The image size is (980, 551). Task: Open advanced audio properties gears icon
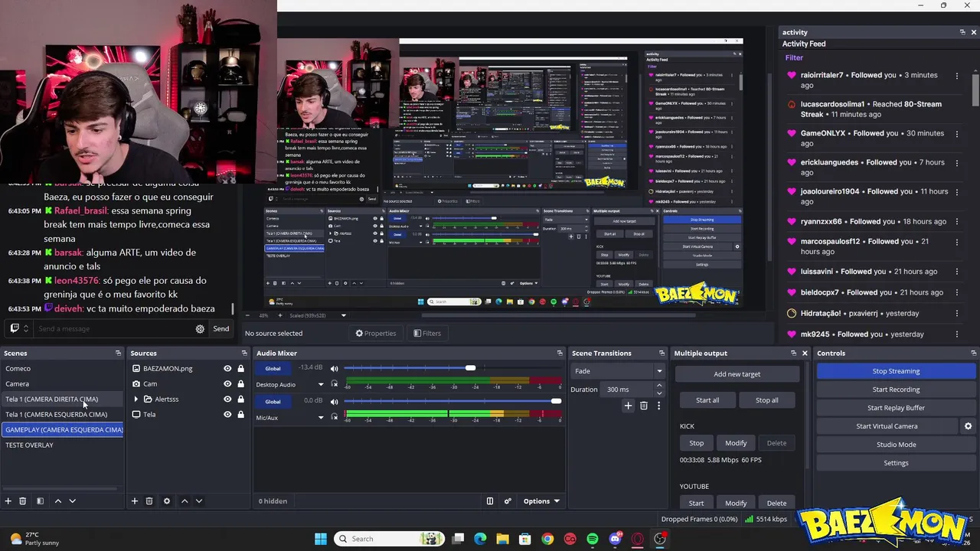pos(508,501)
